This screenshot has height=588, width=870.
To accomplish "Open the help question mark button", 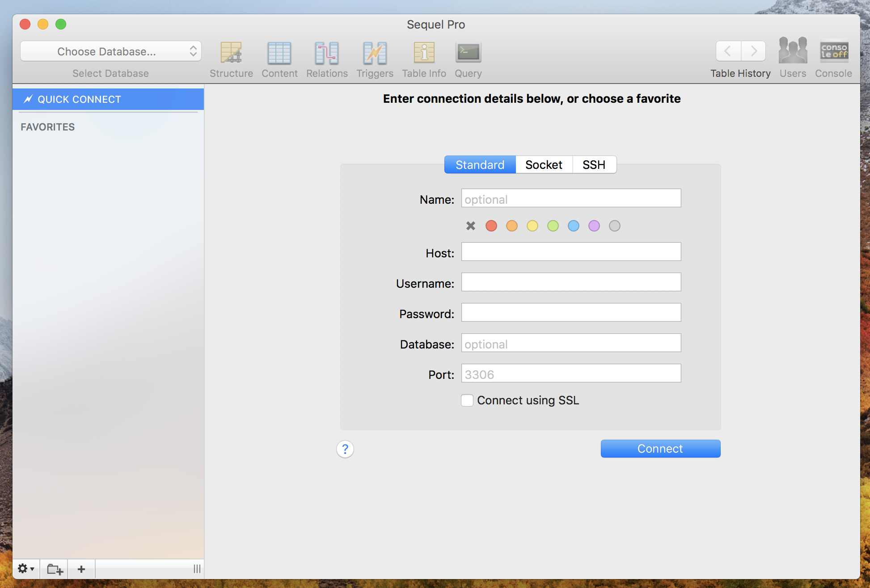I will 345,449.
